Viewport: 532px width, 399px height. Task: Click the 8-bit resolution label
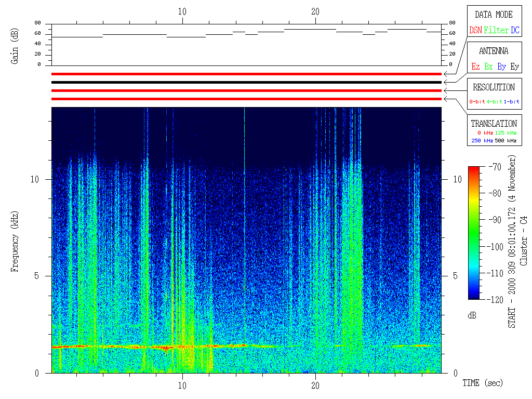477,102
